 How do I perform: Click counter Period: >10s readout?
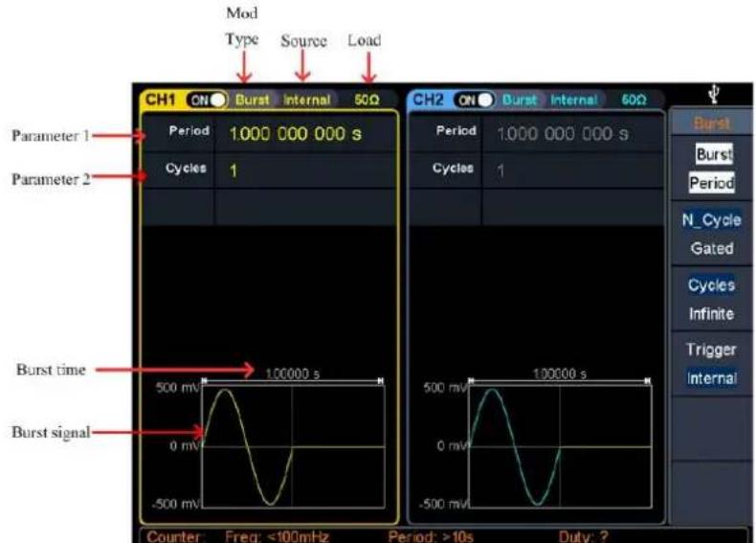(431, 536)
